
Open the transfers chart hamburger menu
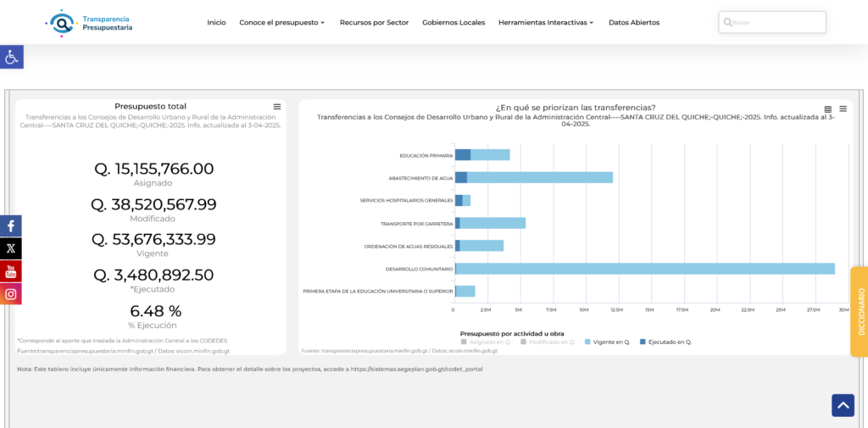(843, 109)
